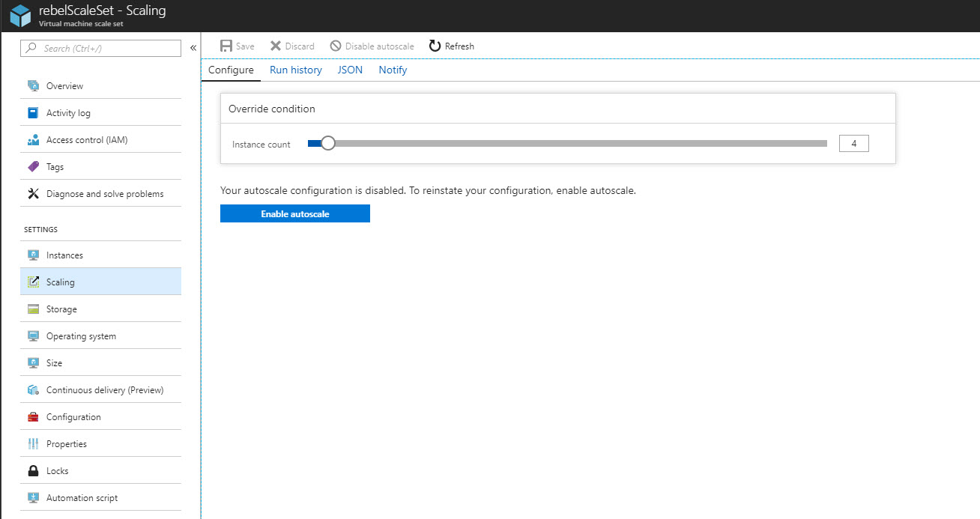Click the Enable autoscale button
Image resolution: width=980 pixels, height=519 pixels.
click(295, 213)
